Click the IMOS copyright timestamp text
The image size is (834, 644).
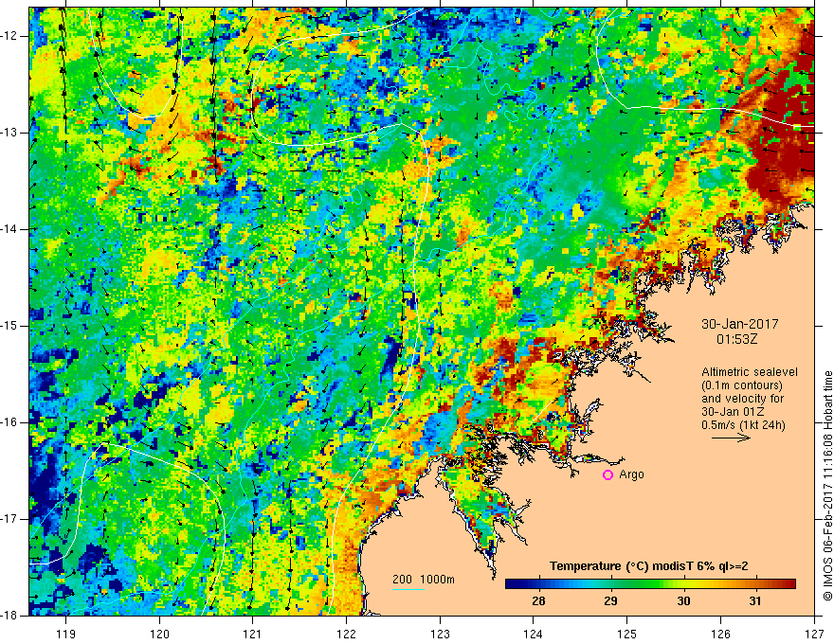coord(827,486)
